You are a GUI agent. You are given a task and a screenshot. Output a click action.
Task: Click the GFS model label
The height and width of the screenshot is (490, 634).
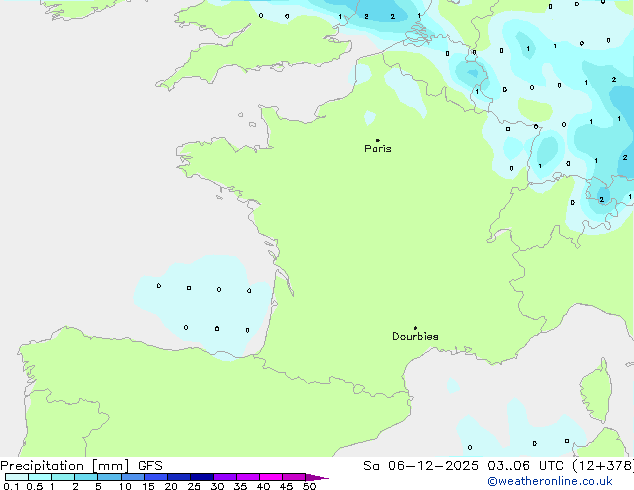click(x=150, y=466)
